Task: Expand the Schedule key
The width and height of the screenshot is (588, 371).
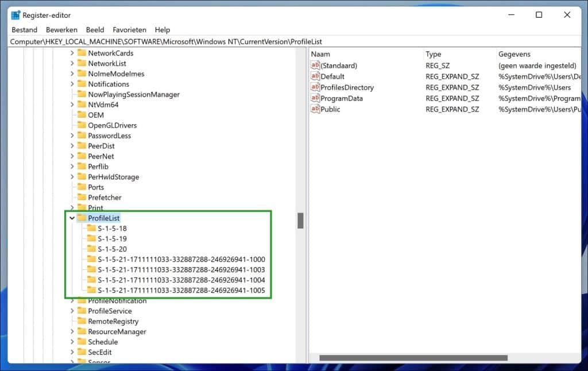Action: point(71,342)
